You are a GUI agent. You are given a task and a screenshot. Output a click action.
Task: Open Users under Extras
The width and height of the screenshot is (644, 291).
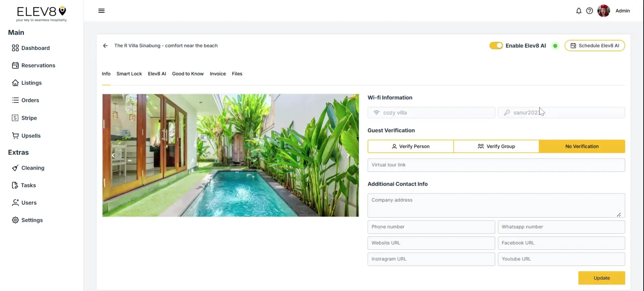click(24, 203)
